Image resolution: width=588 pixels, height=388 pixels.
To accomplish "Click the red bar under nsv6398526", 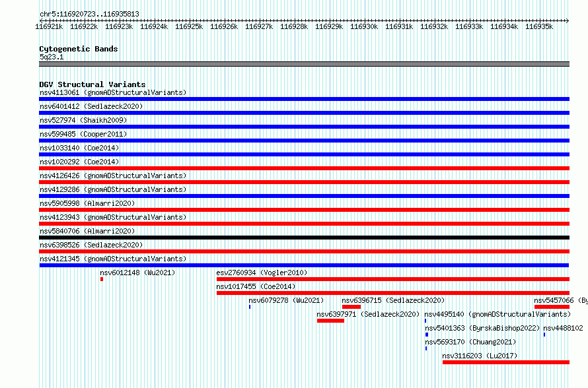I will tap(304, 251).
